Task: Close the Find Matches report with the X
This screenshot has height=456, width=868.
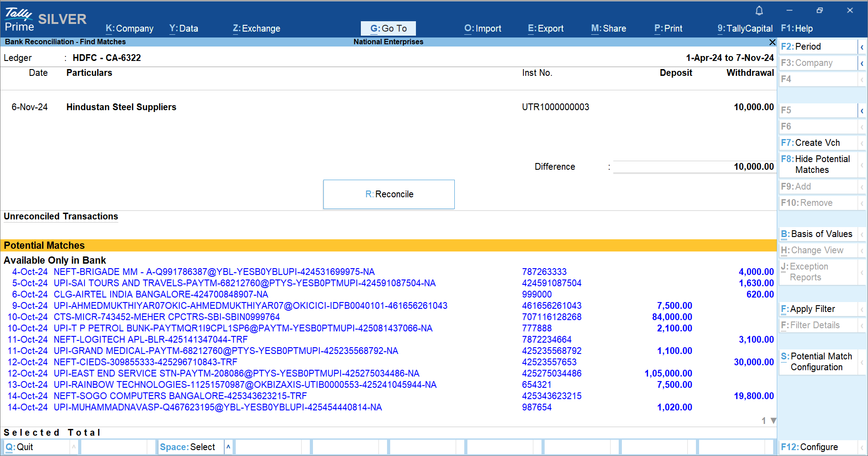Action: [x=772, y=42]
